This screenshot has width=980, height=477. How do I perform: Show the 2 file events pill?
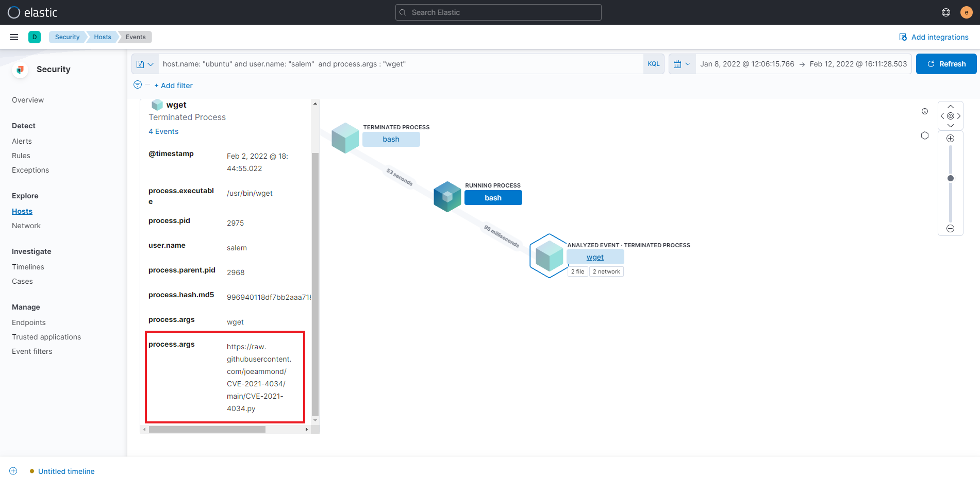[577, 271]
